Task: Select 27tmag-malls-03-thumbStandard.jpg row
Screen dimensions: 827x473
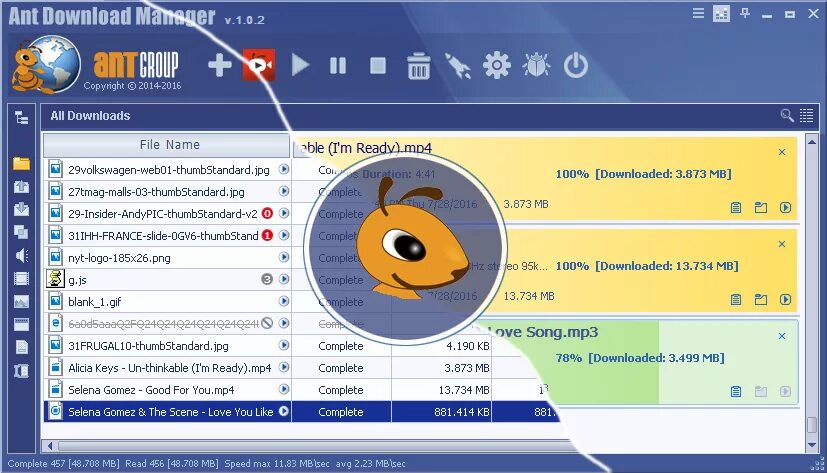Action: [168, 192]
